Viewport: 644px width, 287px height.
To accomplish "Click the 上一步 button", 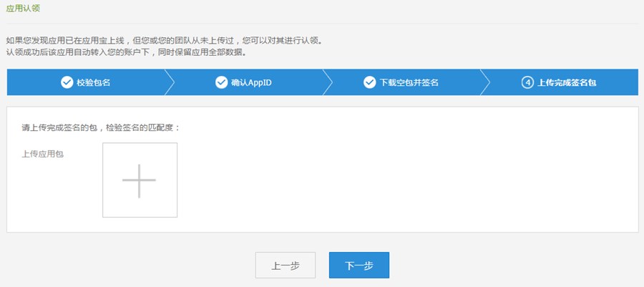I will coord(286,266).
